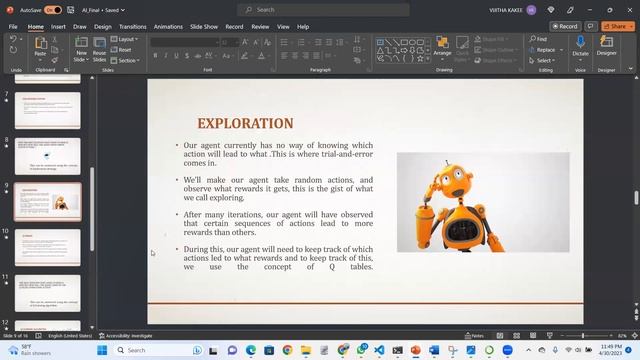Click the Dictate microphone icon
Viewport: 640px width, 360px height.
point(580,42)
